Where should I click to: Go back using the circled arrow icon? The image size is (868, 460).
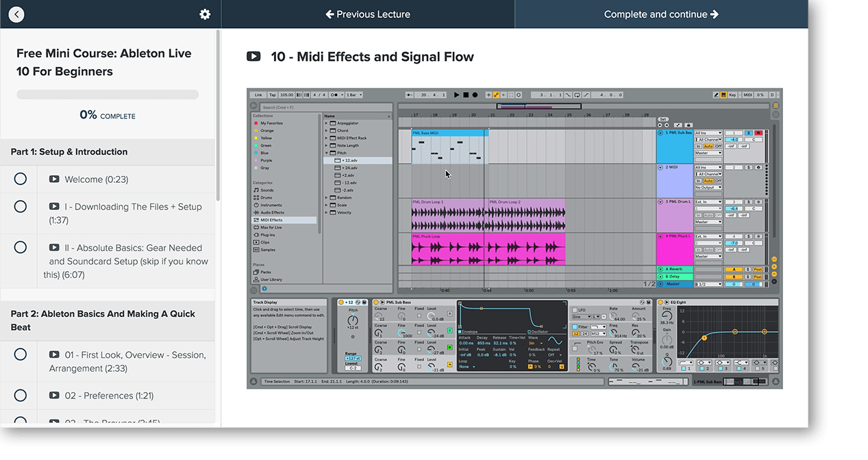tap(16, 14)
